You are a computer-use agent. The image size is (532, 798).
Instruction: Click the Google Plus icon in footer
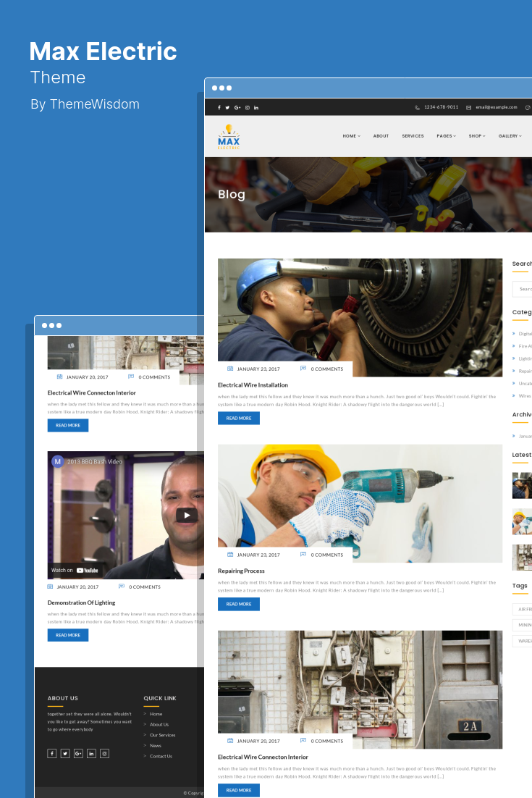[x=78, y=754]
